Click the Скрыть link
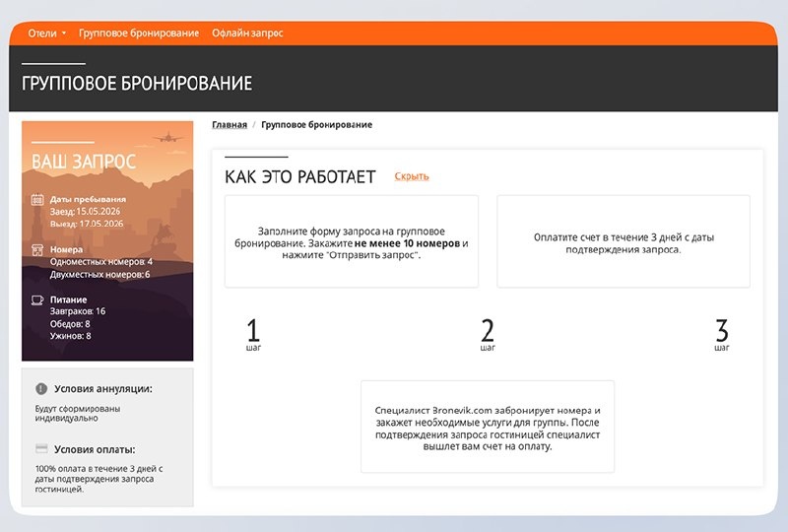Viewport: 788px width, 532px height. pos(412,176)
